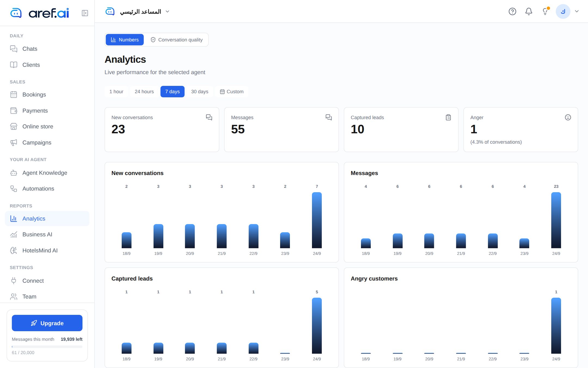Open Chats in the sidebar
Viewport: 588px width, 368px height.
click(47, 49)
